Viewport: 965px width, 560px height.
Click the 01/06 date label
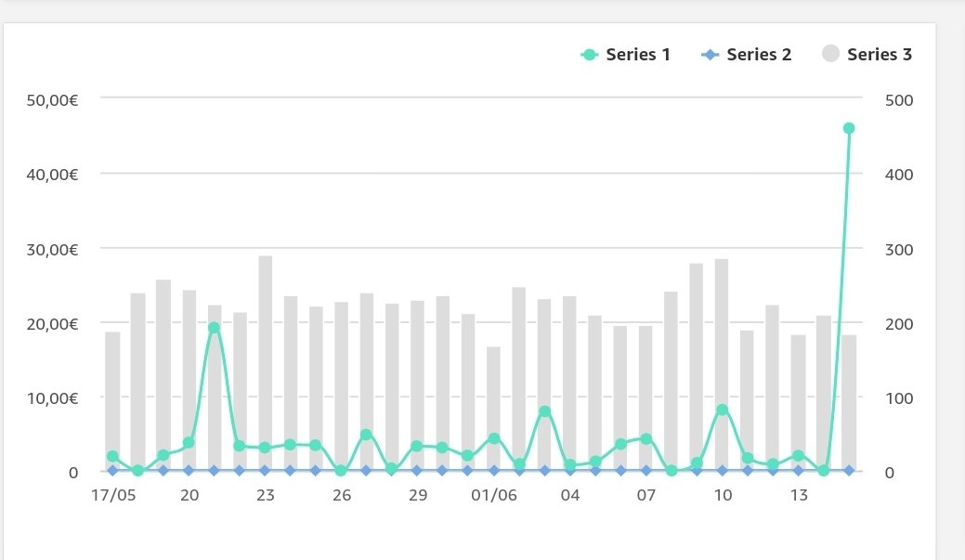tap(493, 495)
